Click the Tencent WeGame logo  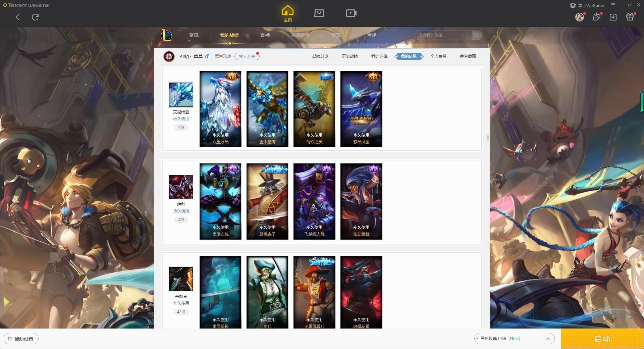click(26, 5)
